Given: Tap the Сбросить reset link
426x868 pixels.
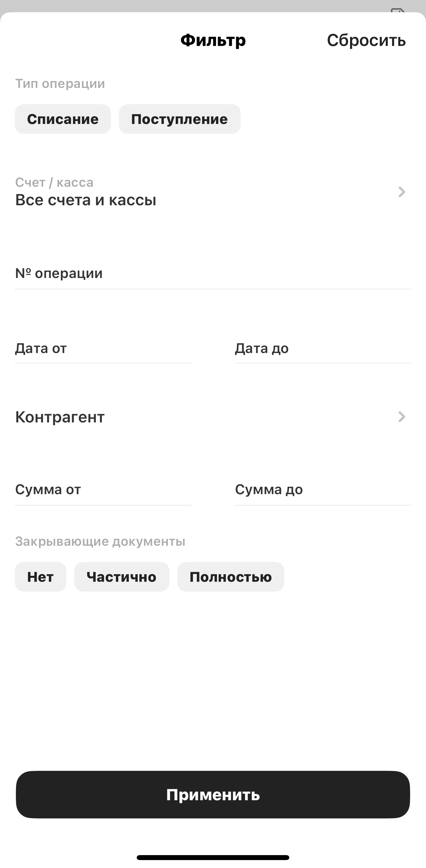Looking at the screenshot, I should (366, 40).
